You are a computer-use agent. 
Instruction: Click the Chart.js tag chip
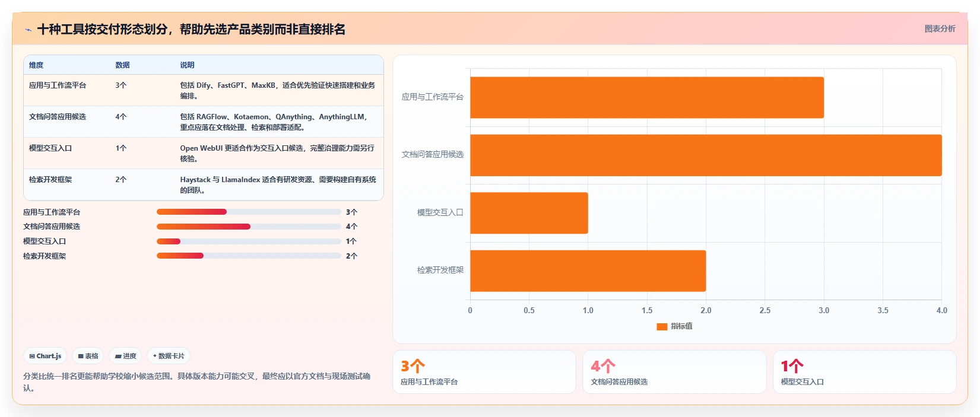click(45, 356)
